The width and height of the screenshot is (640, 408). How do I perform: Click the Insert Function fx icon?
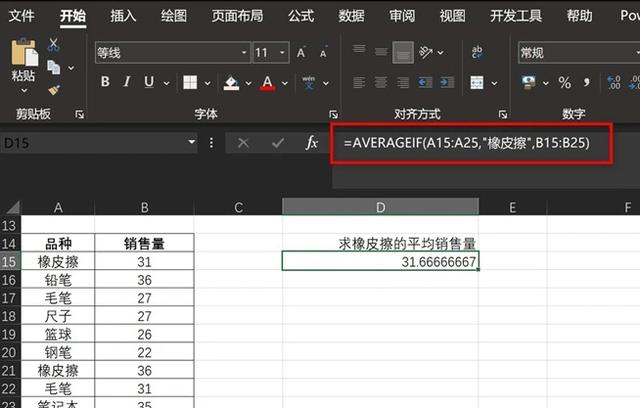(312, 143)
